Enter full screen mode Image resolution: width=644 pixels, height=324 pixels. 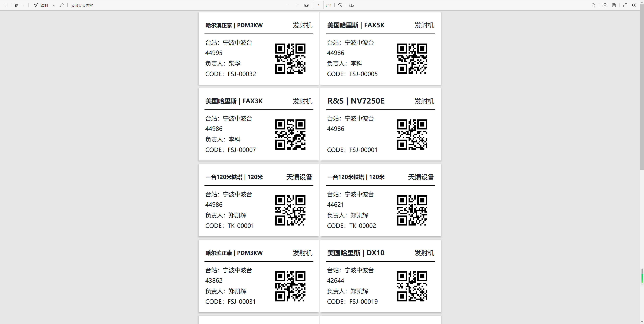pos(625,5)
